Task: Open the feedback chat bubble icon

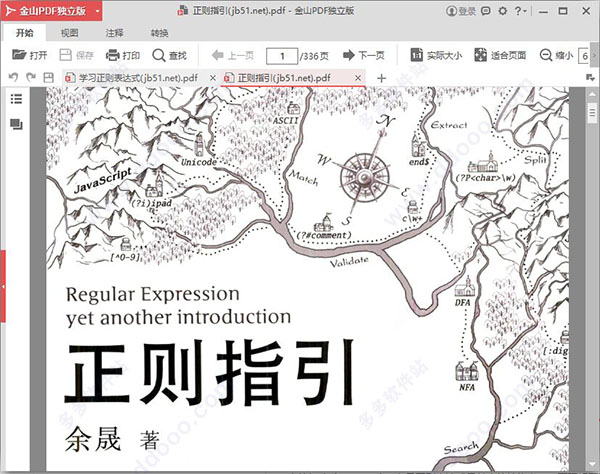Action: click(x=486, y=11)
